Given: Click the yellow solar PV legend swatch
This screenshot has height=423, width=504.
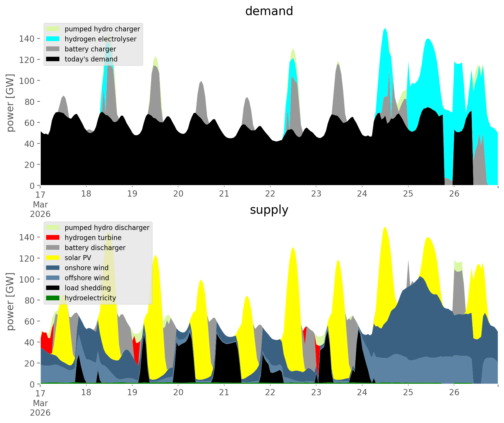Looking at the screenshot, I should [53, 258].
